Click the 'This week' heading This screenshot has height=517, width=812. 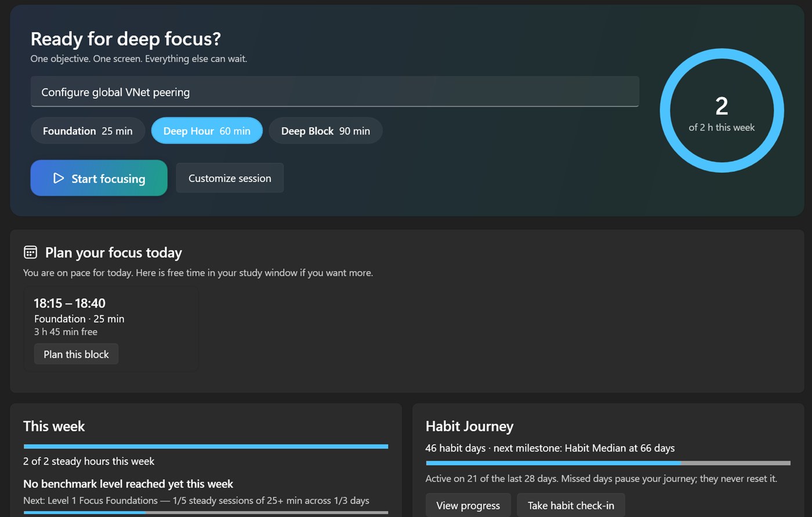[54, 426]
